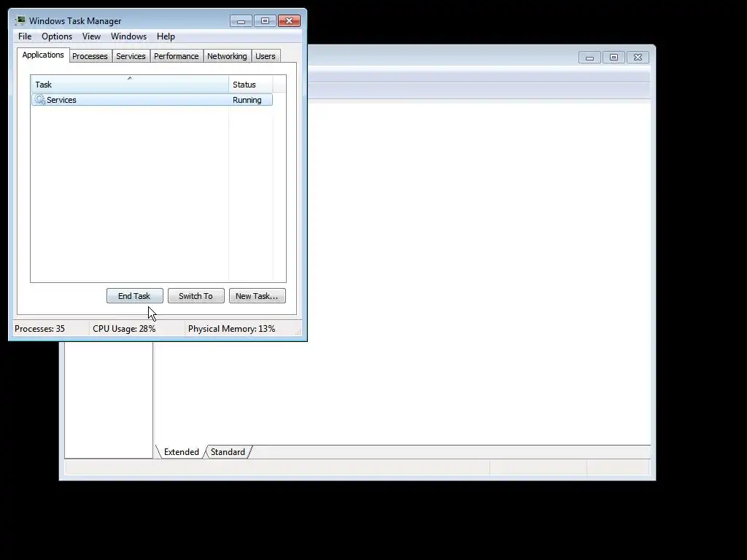Minimize the background Services window

[x=589, y=58]
